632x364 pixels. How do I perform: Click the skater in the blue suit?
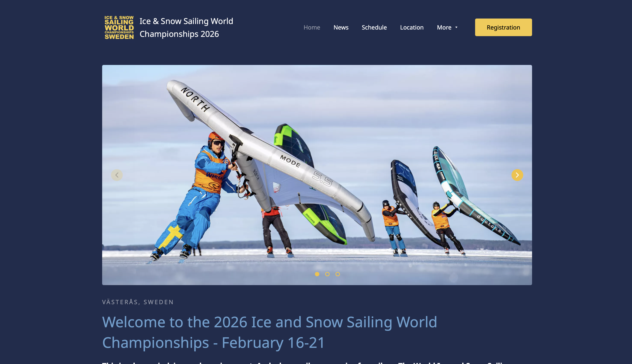pos(198,197)
